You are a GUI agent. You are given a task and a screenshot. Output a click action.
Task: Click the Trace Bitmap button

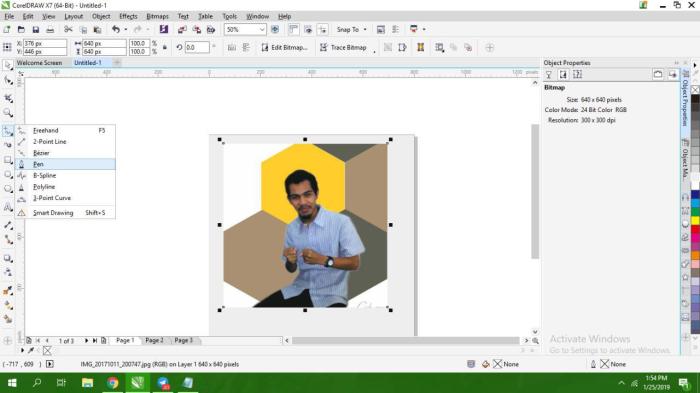click(x=343, y=47)
